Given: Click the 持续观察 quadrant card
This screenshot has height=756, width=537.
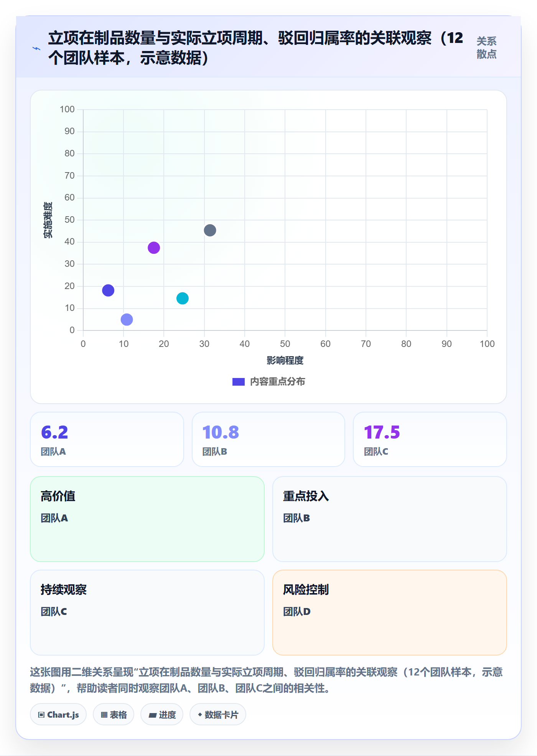Looking at the screenshot, I should coord(147,613).
